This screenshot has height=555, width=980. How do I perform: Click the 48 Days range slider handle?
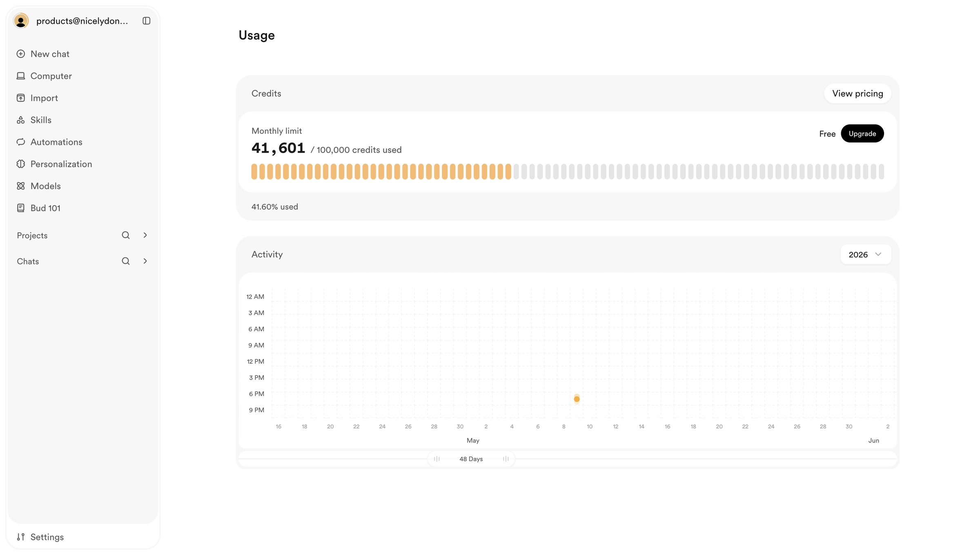pyautogui.click(x=471, y=459)
